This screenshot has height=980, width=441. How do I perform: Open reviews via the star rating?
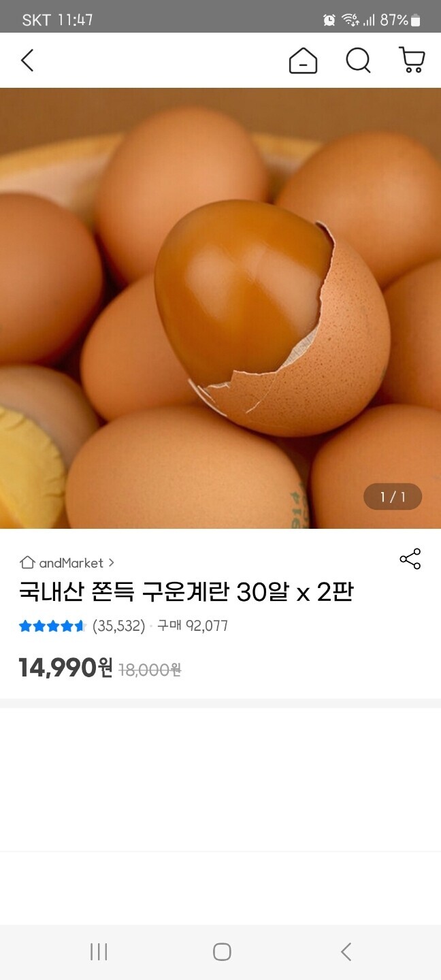tap(52, 626)
